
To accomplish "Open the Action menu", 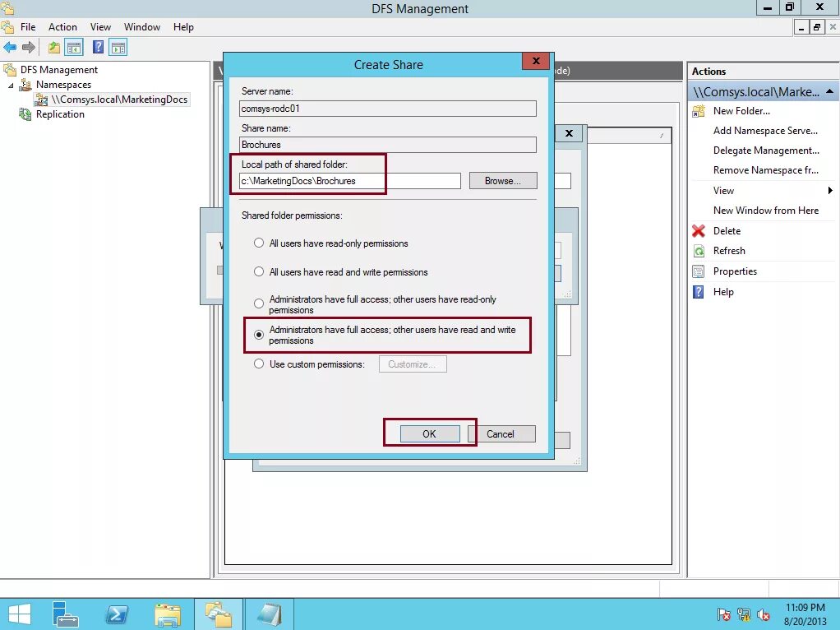I will coord(62,27).
